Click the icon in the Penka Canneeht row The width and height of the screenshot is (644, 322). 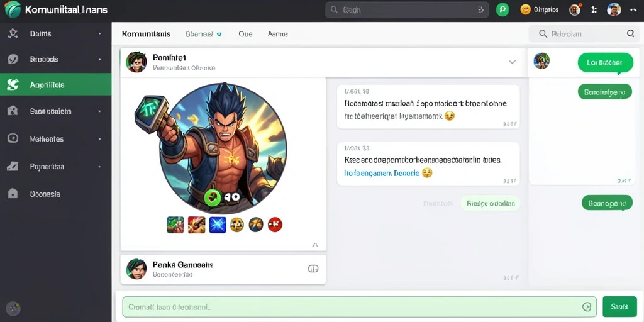click(x=313, y=269)
